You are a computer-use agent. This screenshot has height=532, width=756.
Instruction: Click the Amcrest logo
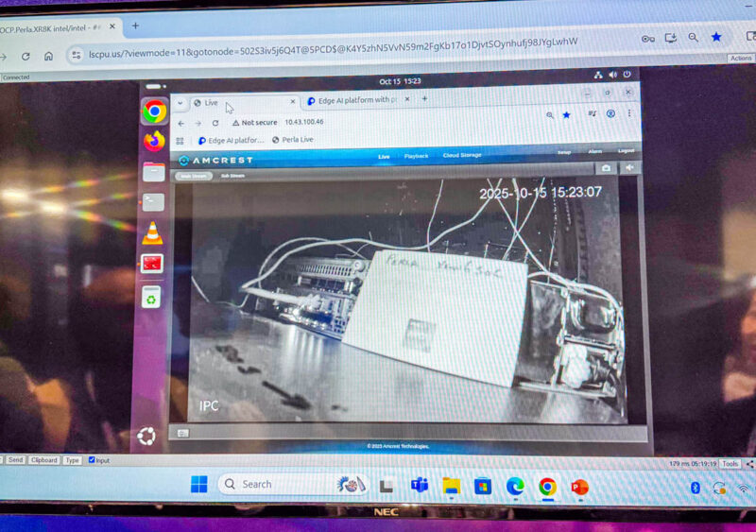point(216,160)
